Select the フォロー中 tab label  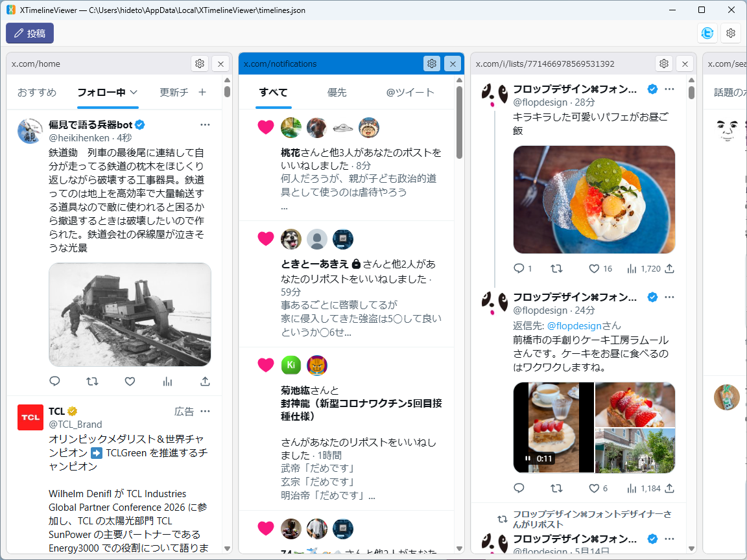(x=101, y=93)
